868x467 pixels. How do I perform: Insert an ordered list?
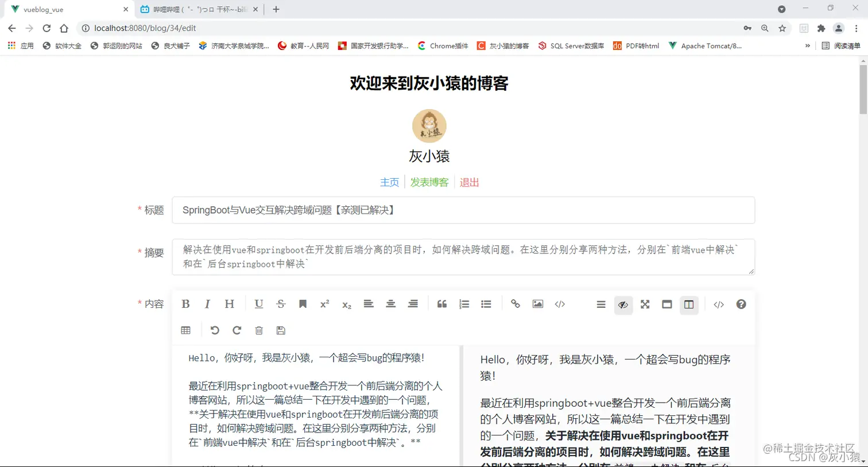[464, 304]
